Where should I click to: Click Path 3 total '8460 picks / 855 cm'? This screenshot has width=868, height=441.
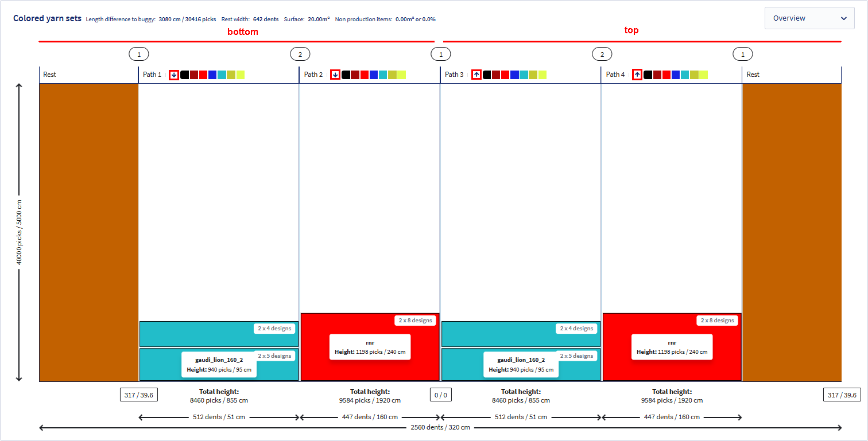[x=521, y=400]
